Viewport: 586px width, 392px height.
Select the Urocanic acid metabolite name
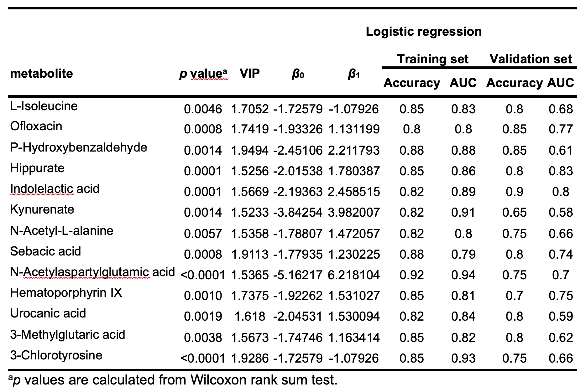(48, 313)
